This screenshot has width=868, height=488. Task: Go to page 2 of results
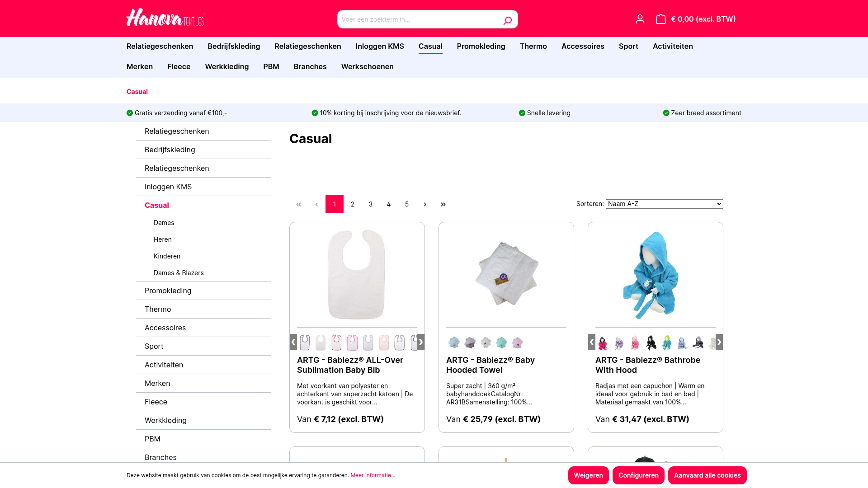tap(353, 204)
